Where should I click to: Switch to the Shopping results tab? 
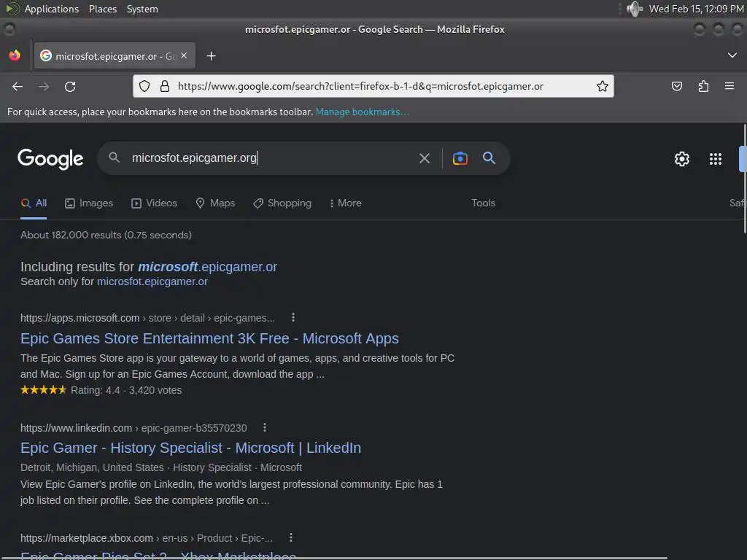[x=282, y=203]
